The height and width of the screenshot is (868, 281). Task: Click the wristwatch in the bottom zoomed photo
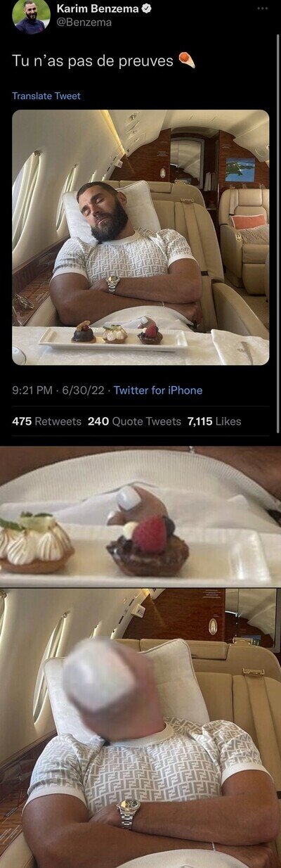coord(128,812)
